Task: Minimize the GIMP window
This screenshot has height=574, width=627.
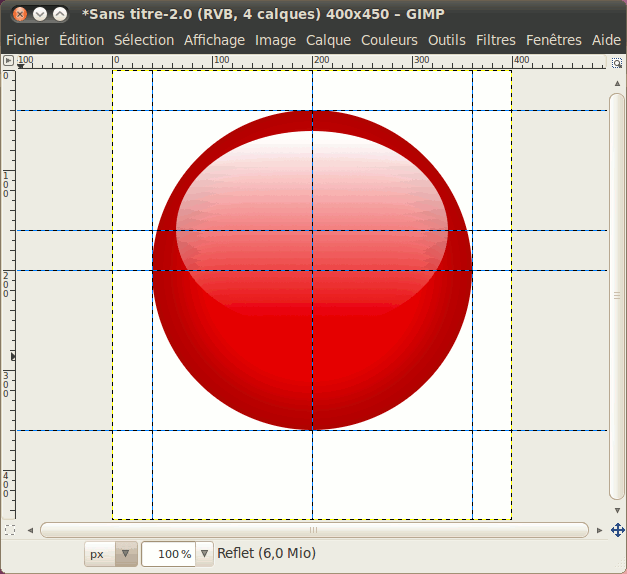Action: click(40, 14)
